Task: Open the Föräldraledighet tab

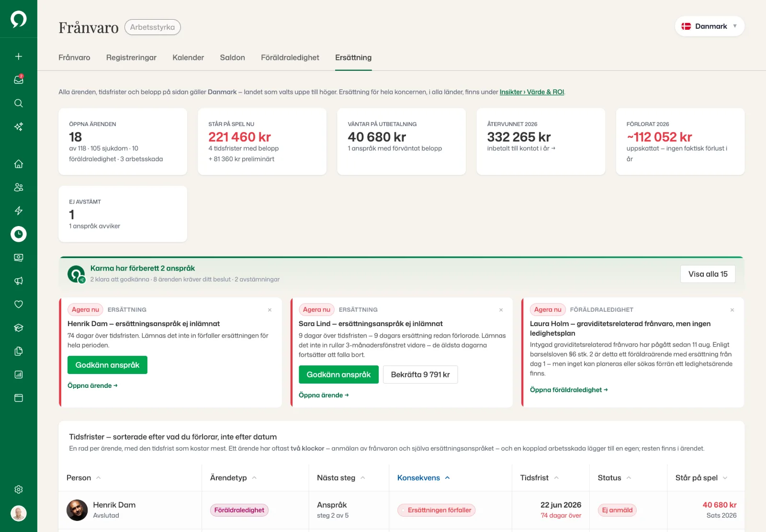Action: 290,57
